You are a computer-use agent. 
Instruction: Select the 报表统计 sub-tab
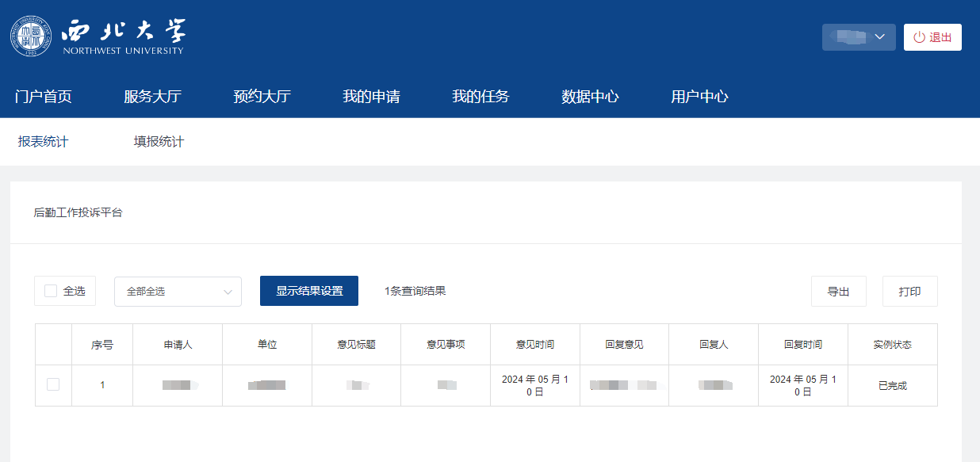(x=44, y=142)
